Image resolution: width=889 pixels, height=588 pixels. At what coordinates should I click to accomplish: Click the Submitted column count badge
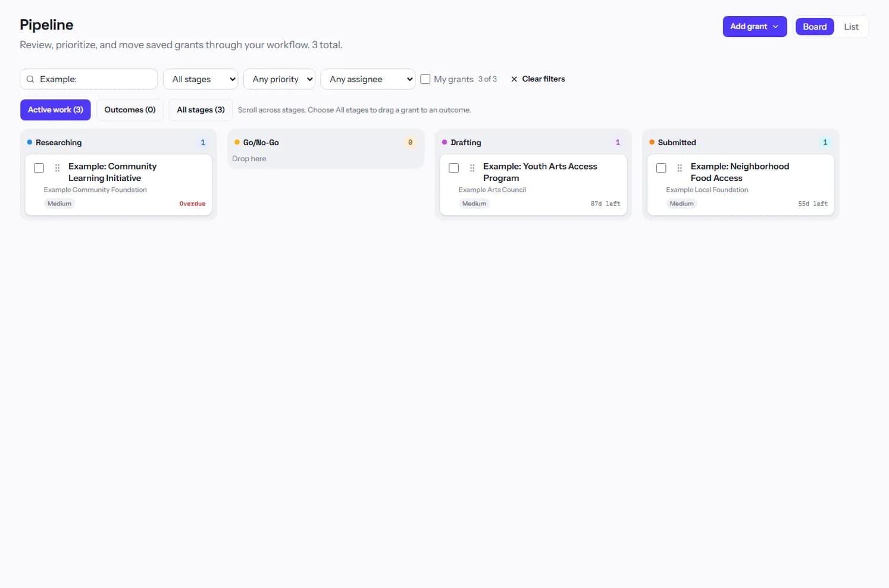point(825,142)
